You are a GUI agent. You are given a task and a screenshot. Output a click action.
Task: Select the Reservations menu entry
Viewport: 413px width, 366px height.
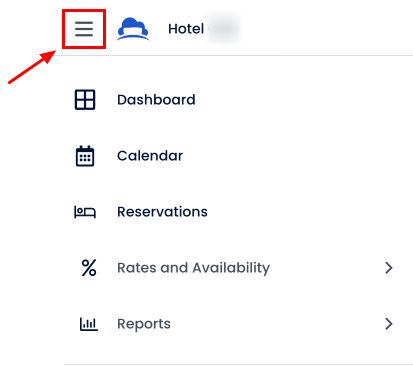pyautogui.click(x=162, y=212)
